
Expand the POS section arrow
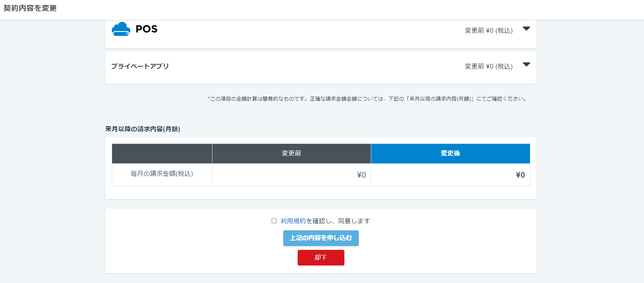pos(526,29)
